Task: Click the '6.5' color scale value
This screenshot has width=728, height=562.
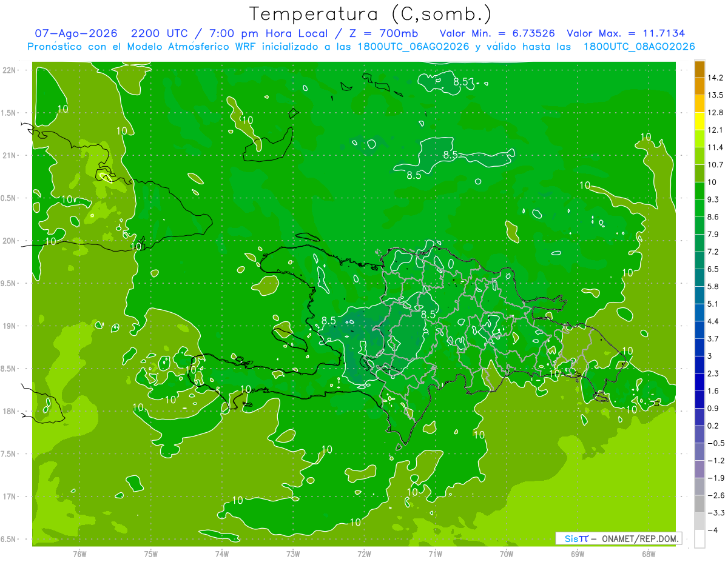Action: tap(713, 269)
